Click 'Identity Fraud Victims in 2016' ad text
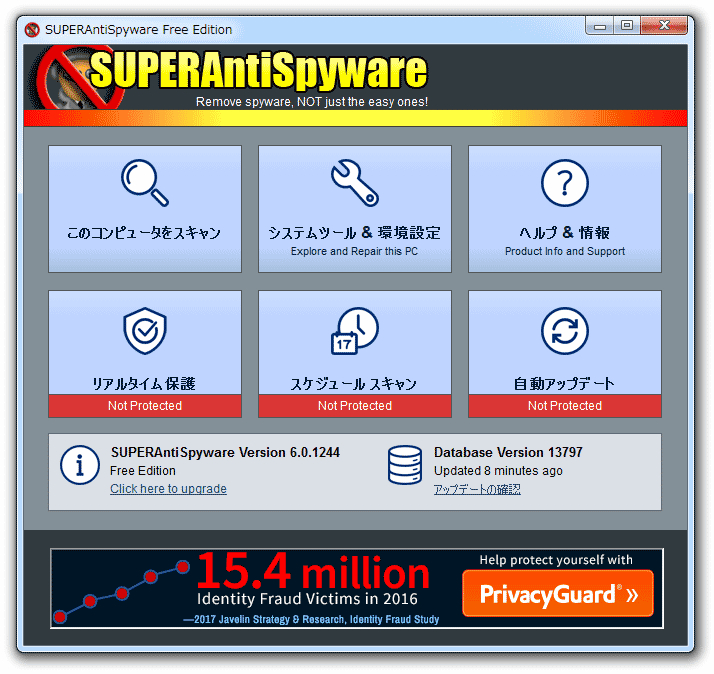Viewport: 714px width, 674px height. point(307,598)
